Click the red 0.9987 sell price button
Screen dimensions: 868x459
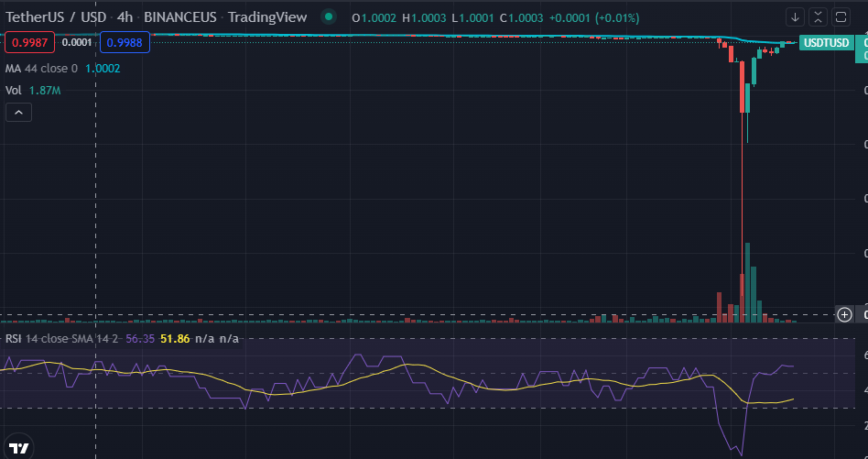point(30,43)
